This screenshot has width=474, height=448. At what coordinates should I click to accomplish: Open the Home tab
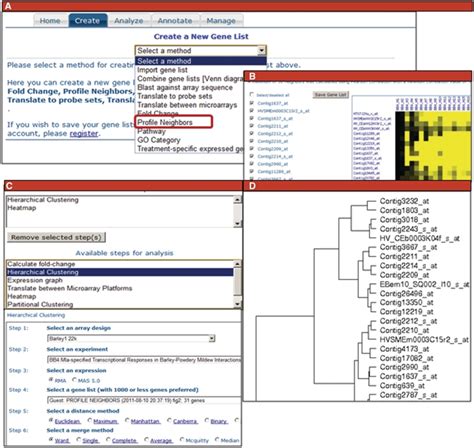[x=50, y=21]
